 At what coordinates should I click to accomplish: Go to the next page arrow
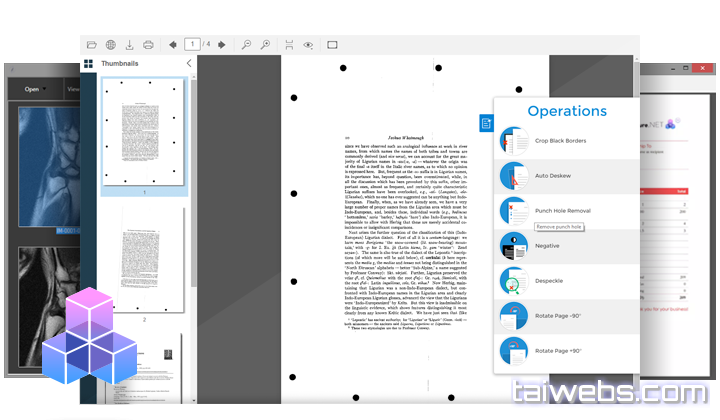pos(220,45)
